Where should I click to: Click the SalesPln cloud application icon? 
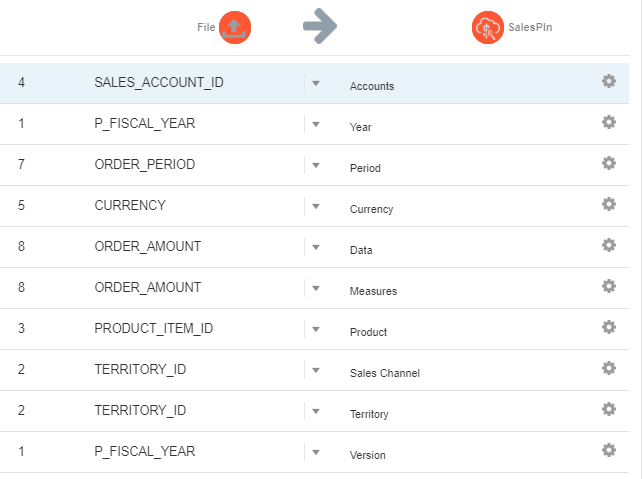[487, 28]
